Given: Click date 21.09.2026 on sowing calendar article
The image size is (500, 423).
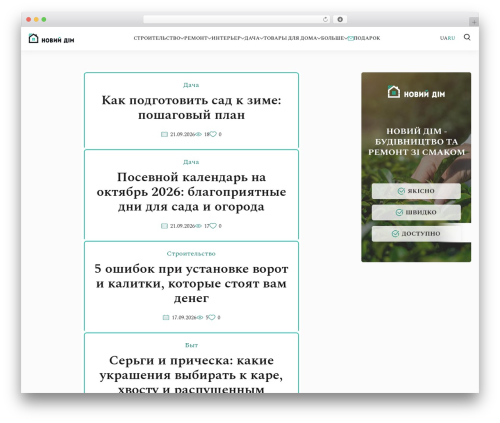Looking at the screenshot, I should pyautogui.click(x=182, y=226).
